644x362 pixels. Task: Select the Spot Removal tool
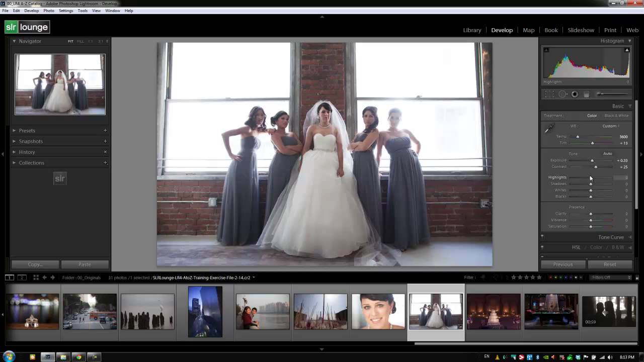coord(562,94)
